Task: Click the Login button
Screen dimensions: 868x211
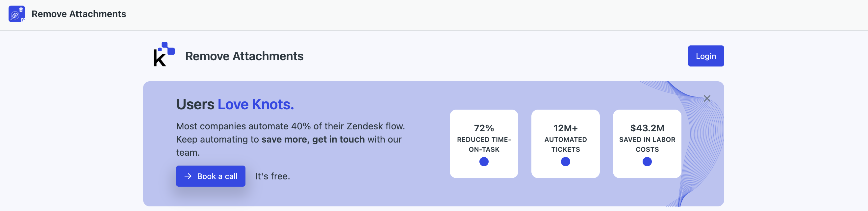Action: coord(705,56)
